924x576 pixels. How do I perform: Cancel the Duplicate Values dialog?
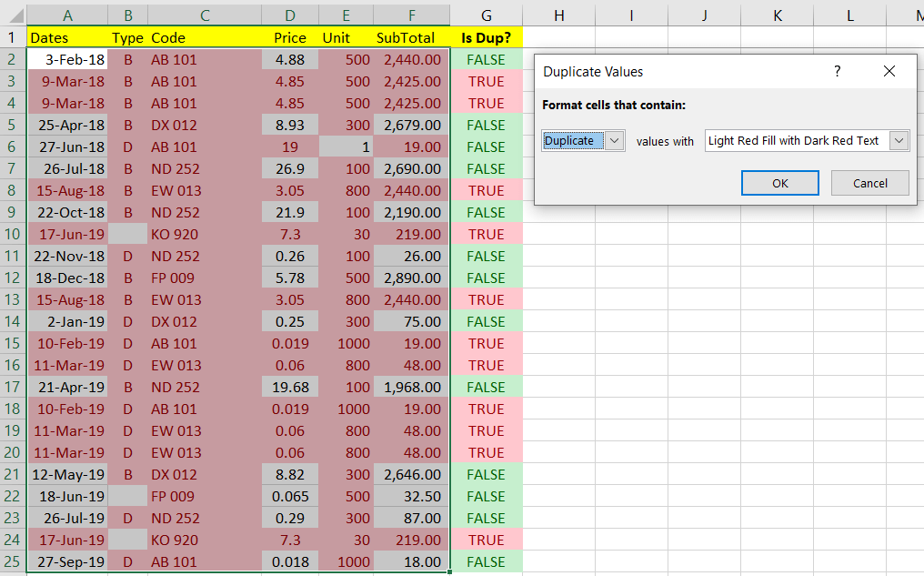coord(869,183)
